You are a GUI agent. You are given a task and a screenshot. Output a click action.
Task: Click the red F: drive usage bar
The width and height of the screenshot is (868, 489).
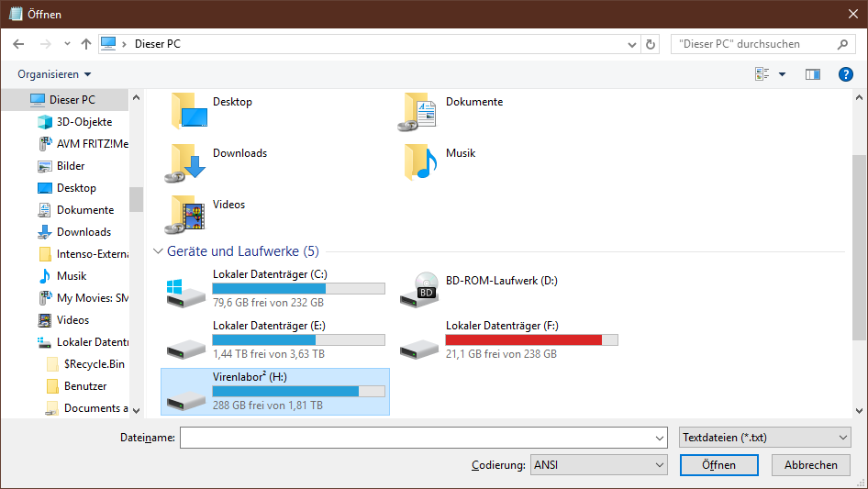tap(531, 340)
